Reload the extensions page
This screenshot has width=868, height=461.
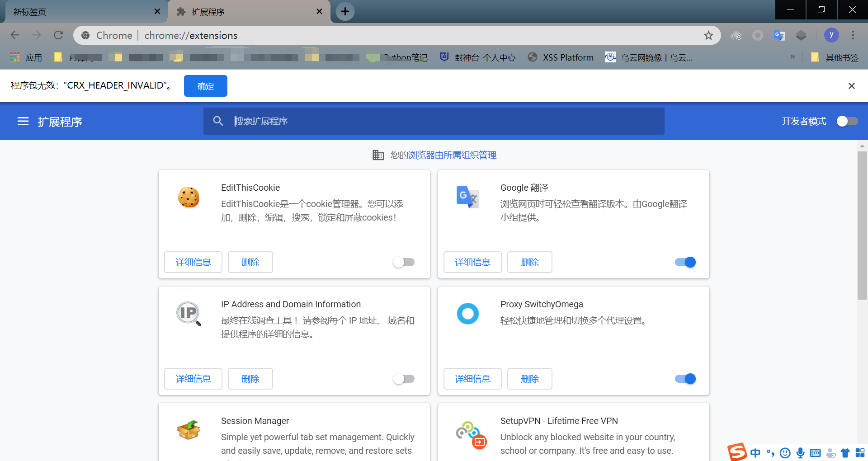pyautogui.click(x=58, y=35)
